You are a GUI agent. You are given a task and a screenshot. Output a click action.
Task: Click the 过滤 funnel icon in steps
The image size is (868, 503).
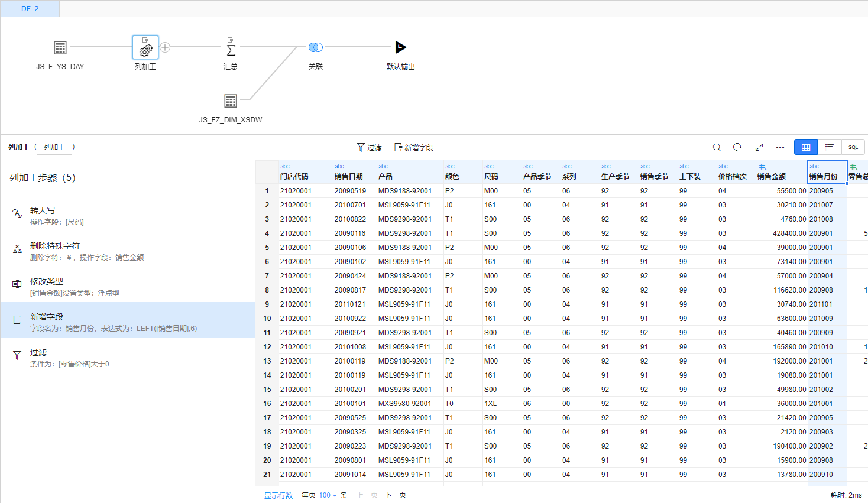[x=17, y=355]
